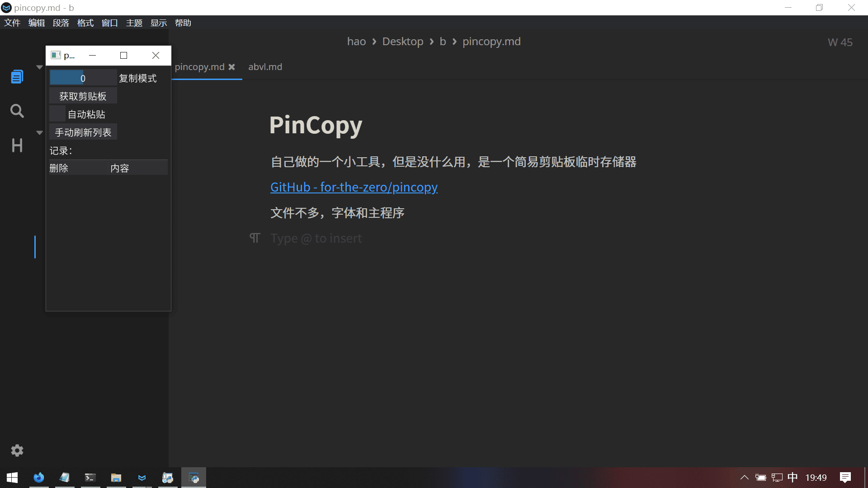The height and width of the screenshot is (488, 868).
Task: Toggle the 复制模式 switch
Action: [83, 78]
